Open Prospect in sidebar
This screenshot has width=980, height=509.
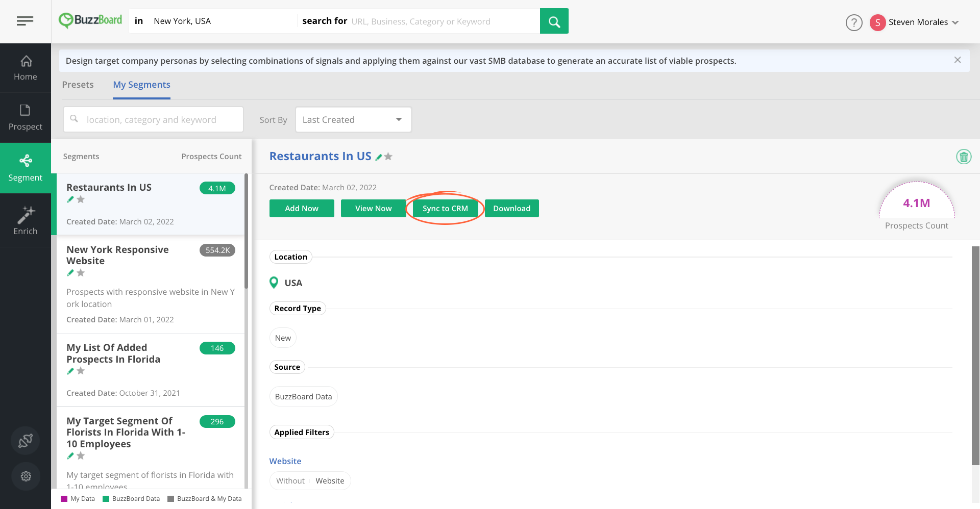[26, 118]
